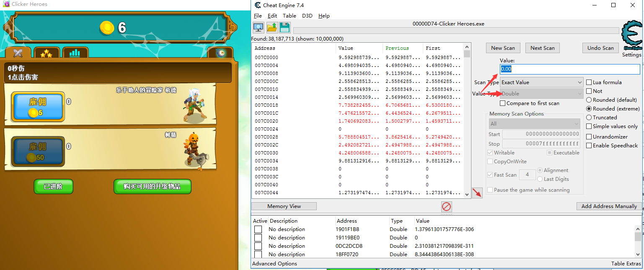This screenshot has height=270, width=644.
Task: Click the floppy disk save icon
Action: click(x=285, y=28)
